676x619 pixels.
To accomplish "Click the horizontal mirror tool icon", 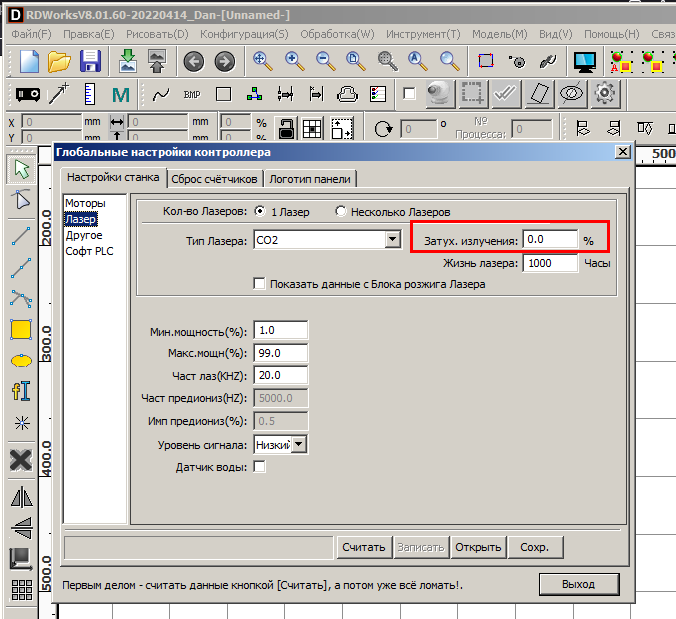I will [22, 497].
